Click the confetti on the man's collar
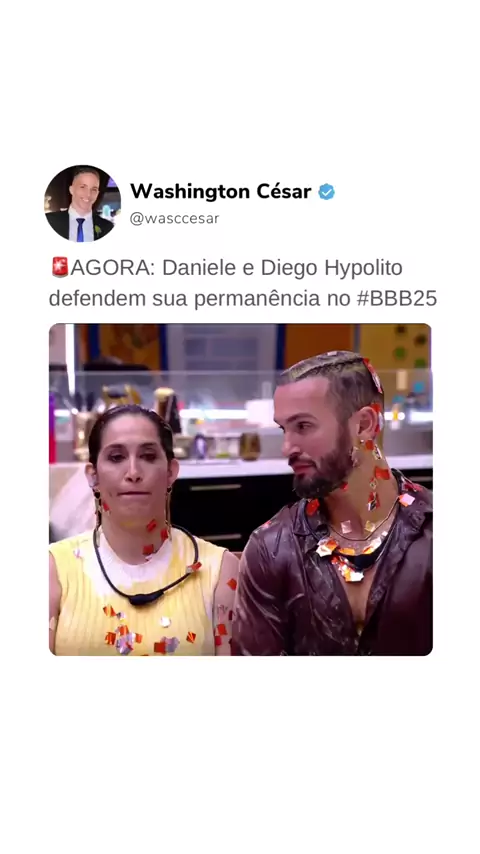480x854 pixels. tap(343, 556)
